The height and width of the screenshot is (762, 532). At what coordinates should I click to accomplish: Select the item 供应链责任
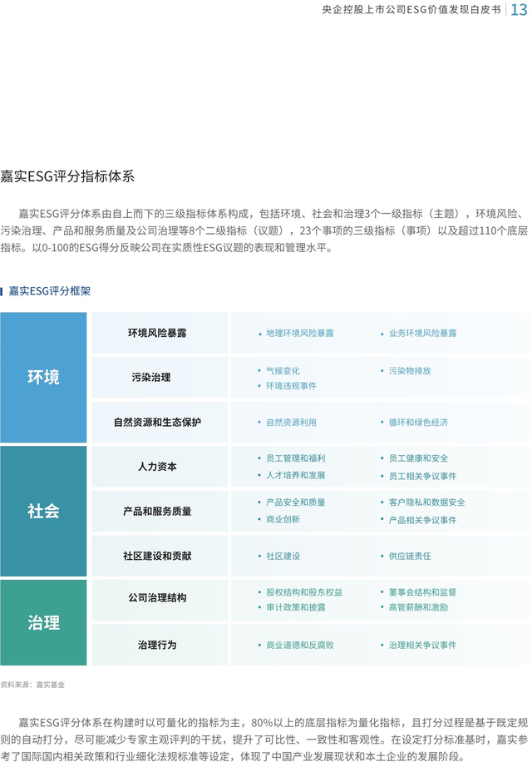click(x=410, y=556)
